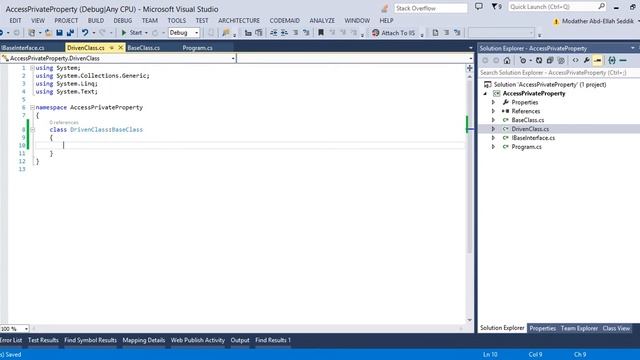Select IBaseInterface.cs in Solution Explorer
Screen dimensions: 640x360
[x=533, y=138]
